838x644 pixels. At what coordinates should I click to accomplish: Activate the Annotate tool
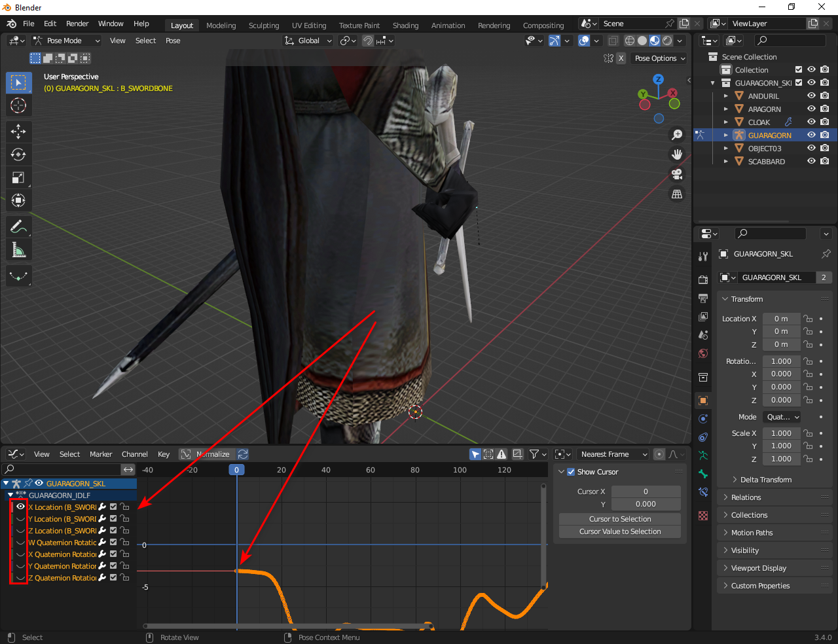[x=18, y=227]
